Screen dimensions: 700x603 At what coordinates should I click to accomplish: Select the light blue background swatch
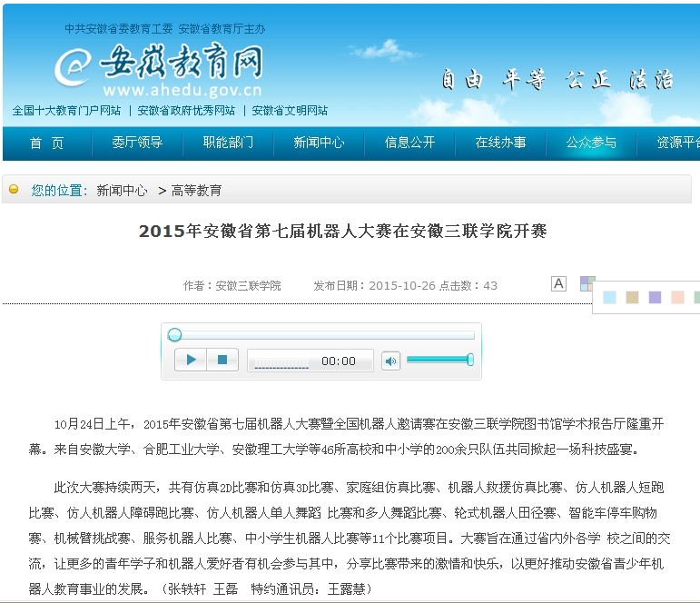pos(609,297)
